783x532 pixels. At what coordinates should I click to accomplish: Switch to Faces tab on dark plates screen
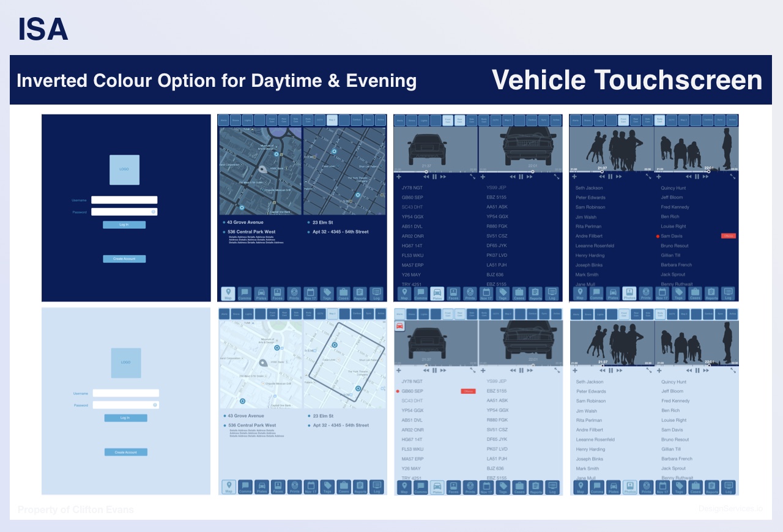(x=453, y=294)
